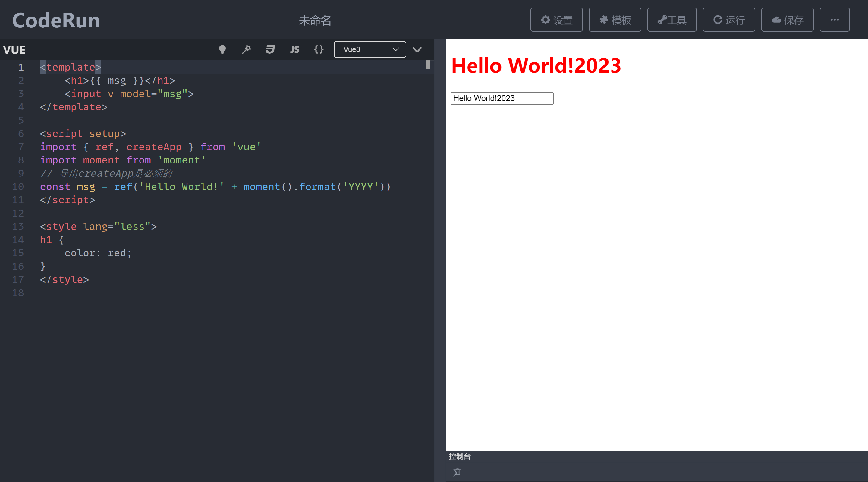This screenshot has width=868, height=482.
Task: Save the project with 保存 button
Action: click(787, 20)
